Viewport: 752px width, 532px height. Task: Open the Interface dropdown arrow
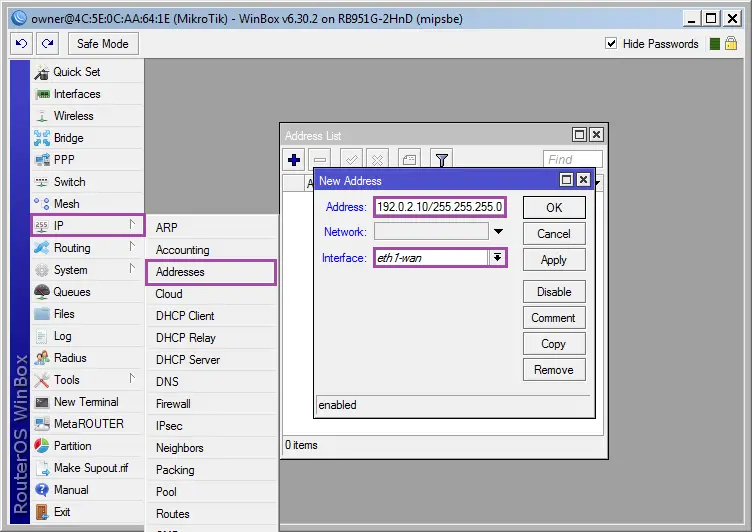(497, 258)
